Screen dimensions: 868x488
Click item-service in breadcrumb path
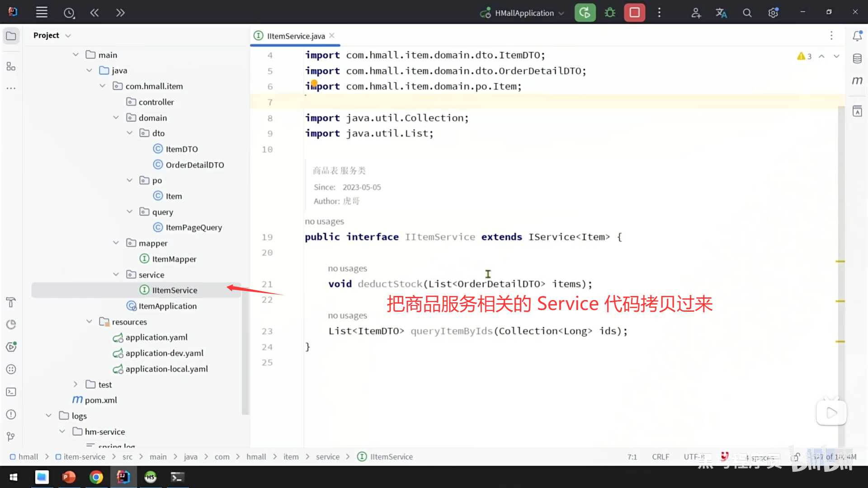84,457
